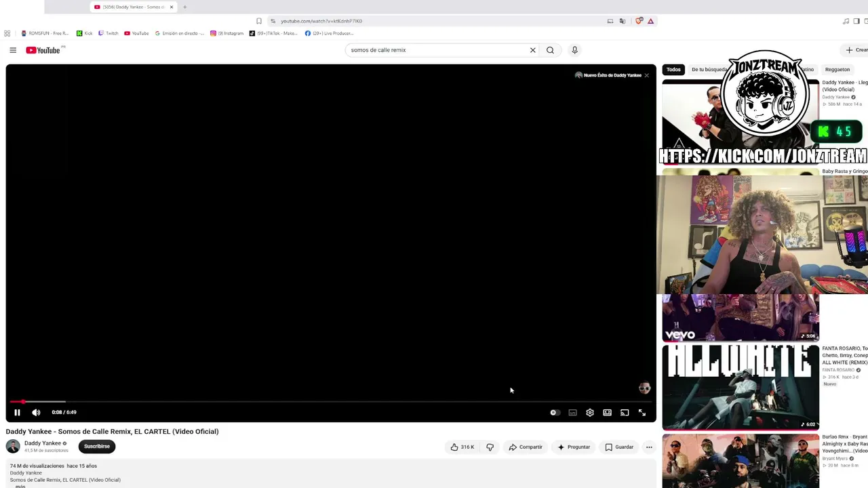Select the Daddy Yankee YouTube browser tab

pos(134,7)
